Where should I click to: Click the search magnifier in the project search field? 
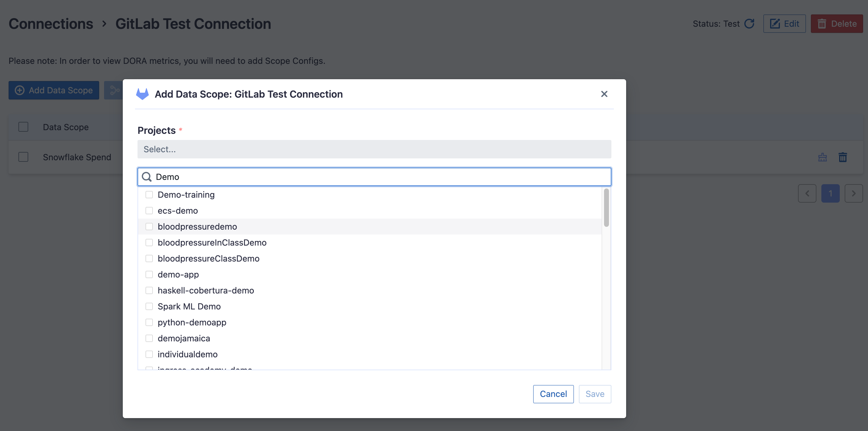[x=147, y=177]
